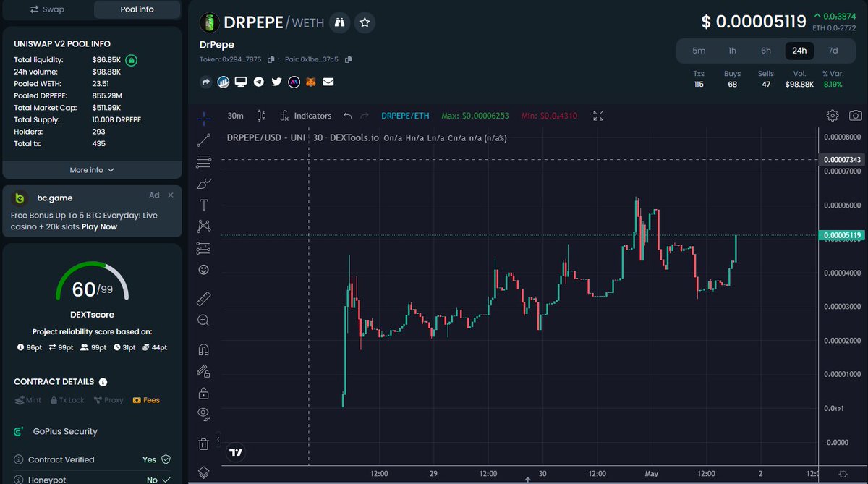Open the object tree layers icon

(x=204, y=472)
